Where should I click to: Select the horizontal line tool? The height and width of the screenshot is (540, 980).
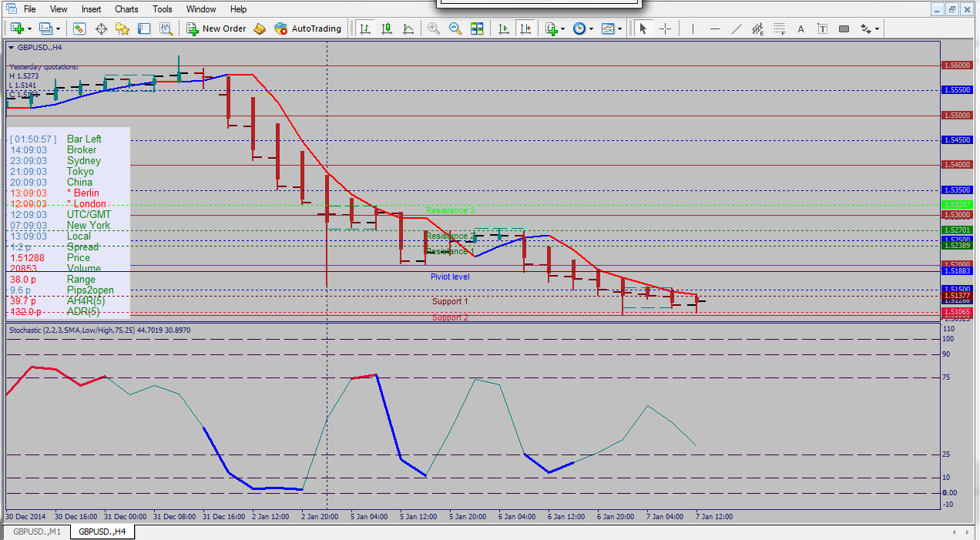(x=714, y=29)
